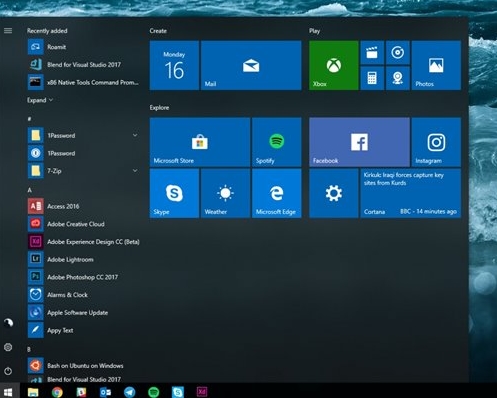Launch Adobe Lightroom

pyautogui.click(x=83, y=259)
